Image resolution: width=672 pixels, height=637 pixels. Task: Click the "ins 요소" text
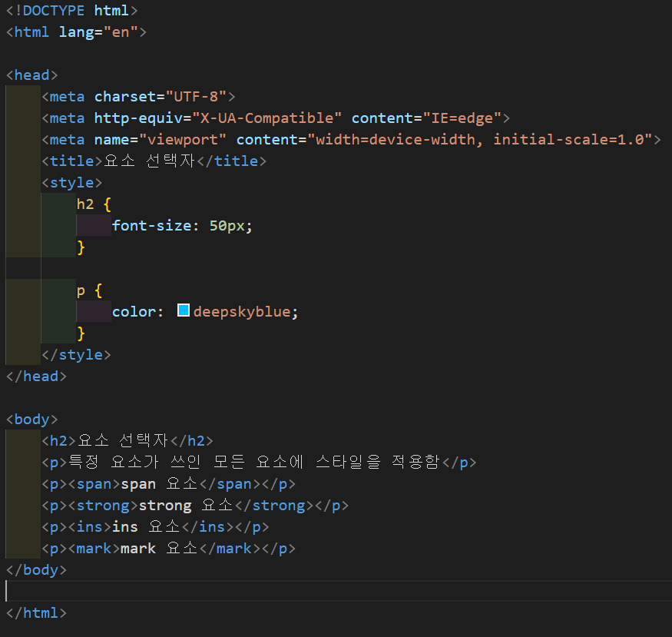point(146,526)
